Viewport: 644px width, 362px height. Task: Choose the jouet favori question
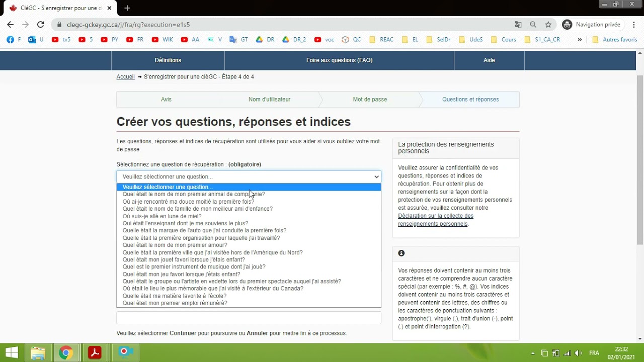click(x=249, y=260)
